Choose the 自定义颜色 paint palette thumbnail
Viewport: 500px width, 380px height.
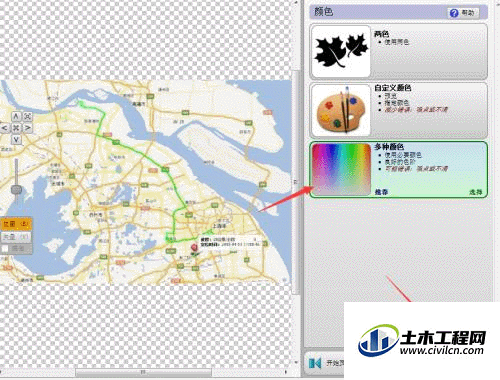341,110
